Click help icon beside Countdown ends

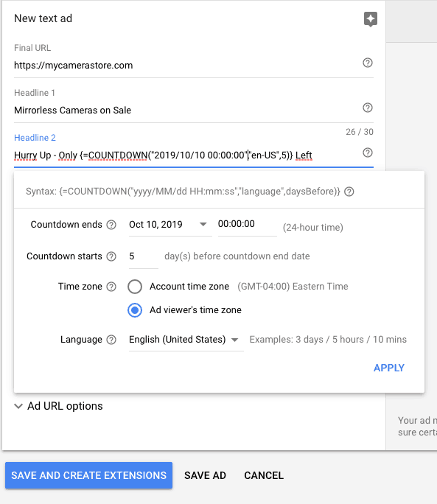(111, 225)
